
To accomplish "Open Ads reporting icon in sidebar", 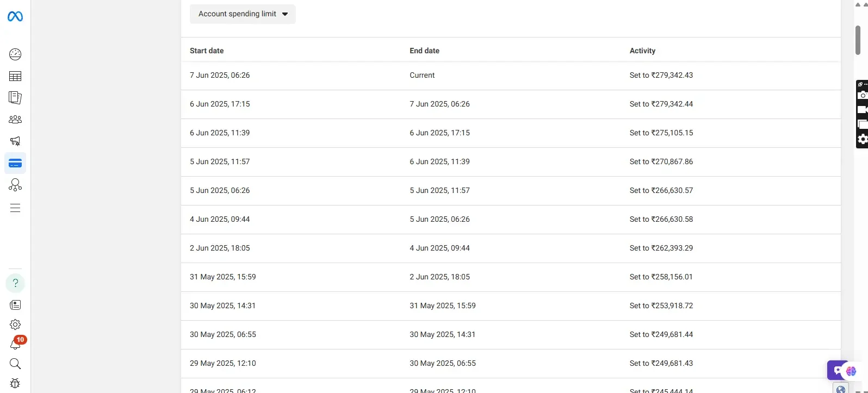I will click(x=15, y=98).
